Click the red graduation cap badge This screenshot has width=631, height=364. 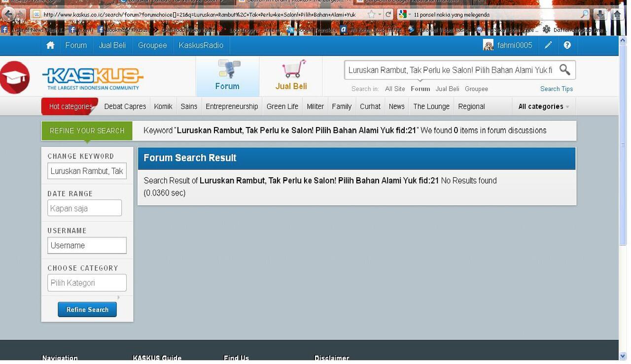point(15,77)
